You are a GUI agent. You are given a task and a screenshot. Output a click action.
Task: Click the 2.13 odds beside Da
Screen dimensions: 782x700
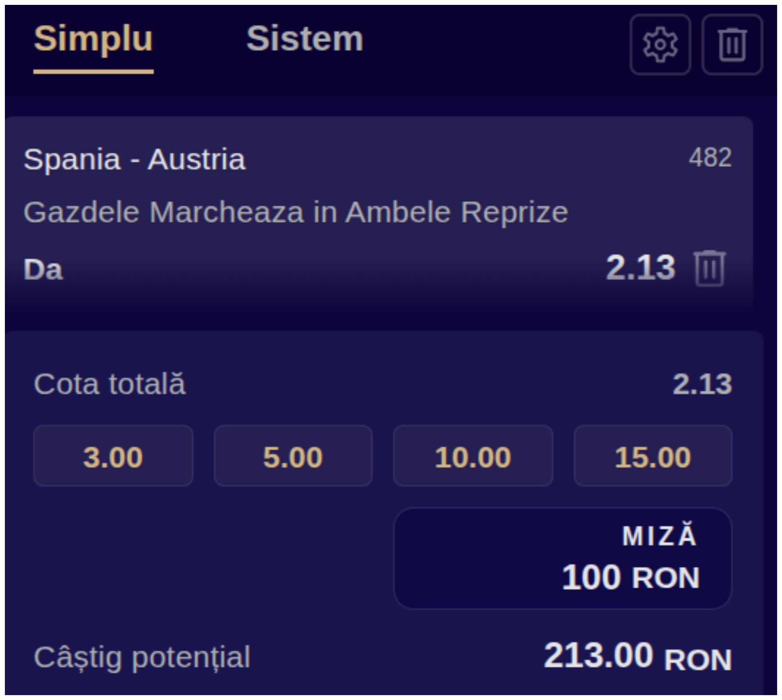click(641, 268)
